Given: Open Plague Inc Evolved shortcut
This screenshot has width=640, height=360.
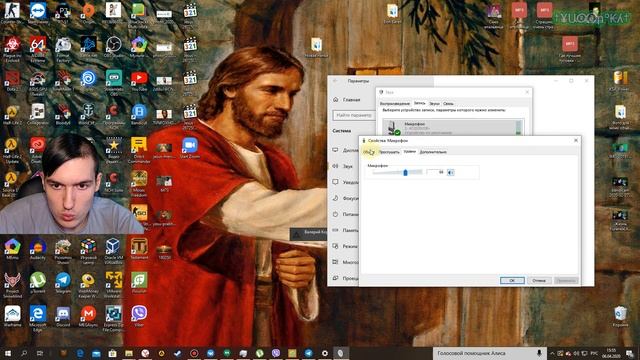Looking at the screenshot, I should 12,48.
